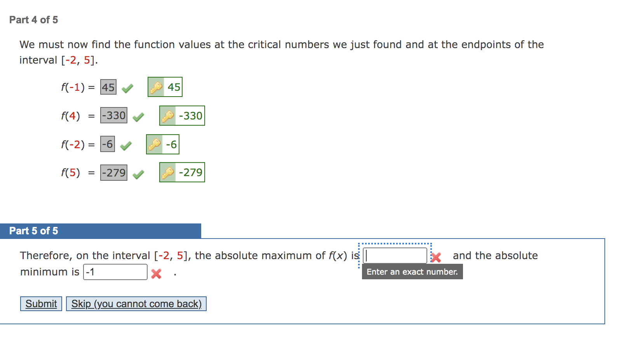Select the revealed answer box showing 45

pyautogui.click(x=174, y=87)
